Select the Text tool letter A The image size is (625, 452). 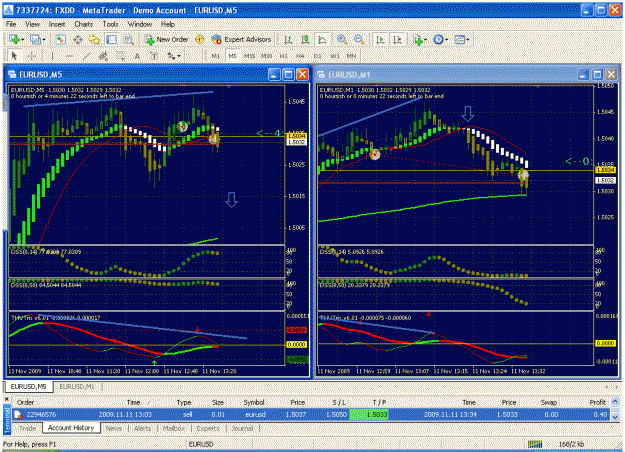click(x=137, y=56)
